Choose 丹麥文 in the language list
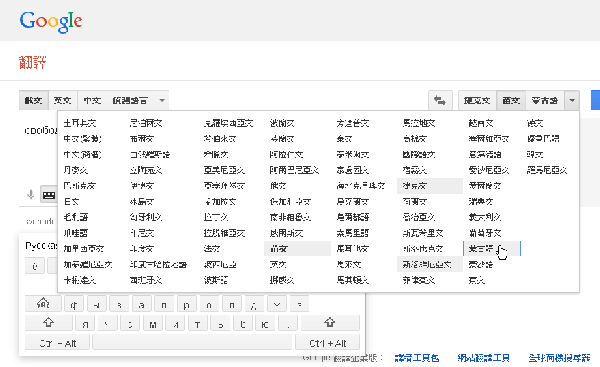 tap(76, 170)
